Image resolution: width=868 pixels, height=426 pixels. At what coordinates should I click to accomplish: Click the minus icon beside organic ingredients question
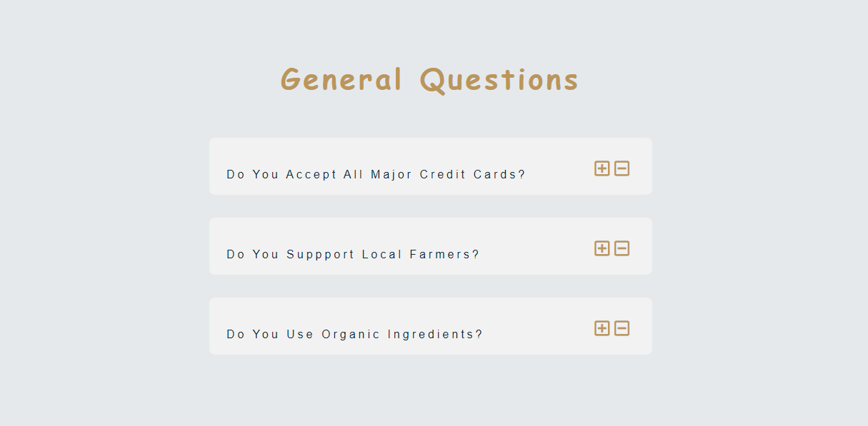(x=622, y=328)
